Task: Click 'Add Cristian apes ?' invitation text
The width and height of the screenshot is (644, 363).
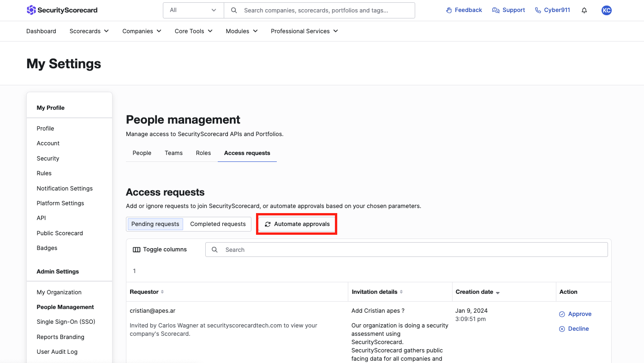Action: click(x=378, y=311)
